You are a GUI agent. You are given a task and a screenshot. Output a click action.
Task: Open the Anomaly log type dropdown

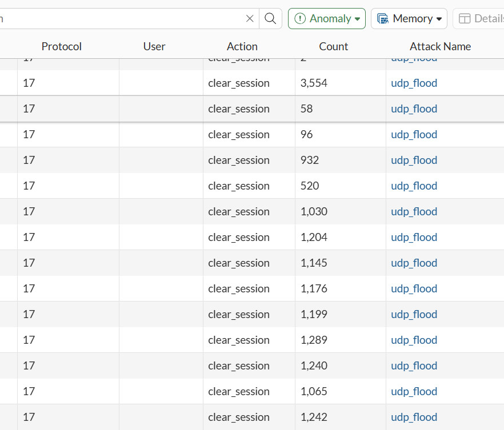click(x=327, y=19)
